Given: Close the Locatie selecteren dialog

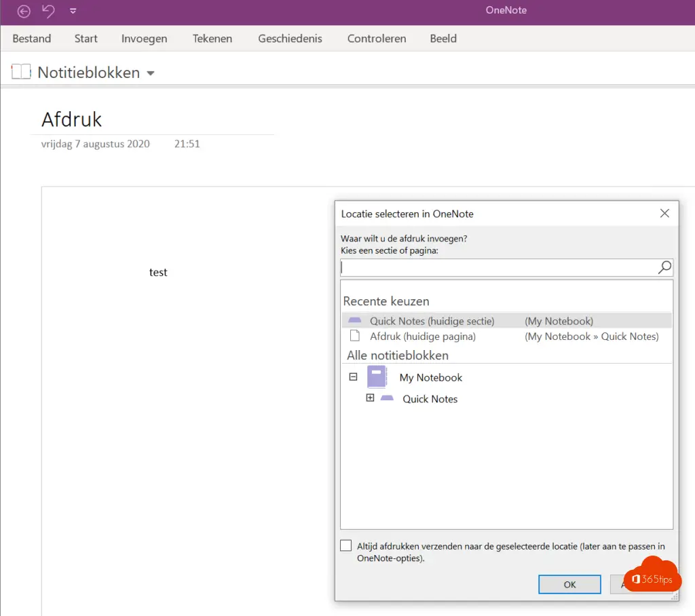Looking at the screenshot, I should [664, 214].
